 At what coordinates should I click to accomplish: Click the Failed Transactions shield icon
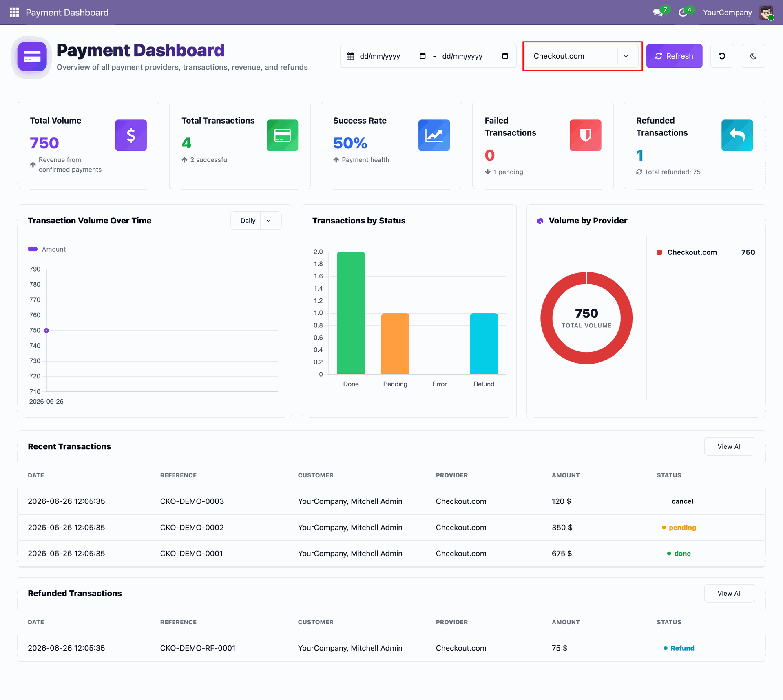(585, 135)
